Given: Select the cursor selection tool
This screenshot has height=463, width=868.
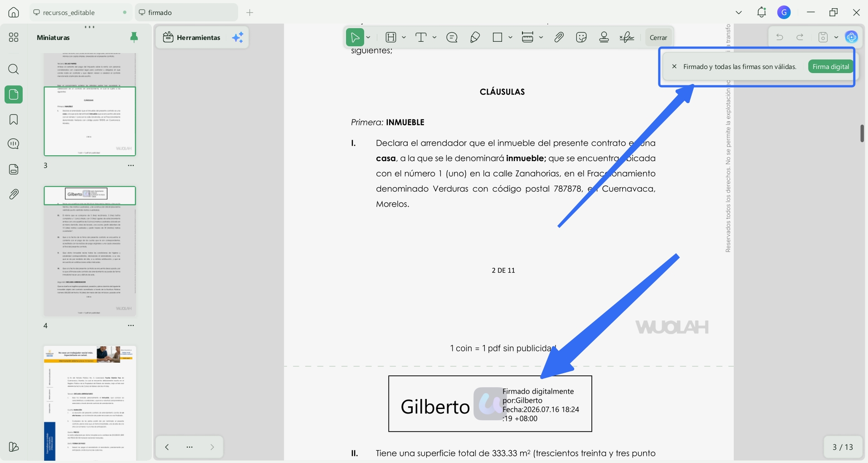Looking at the screenshot, I should [x=355, y=37].
